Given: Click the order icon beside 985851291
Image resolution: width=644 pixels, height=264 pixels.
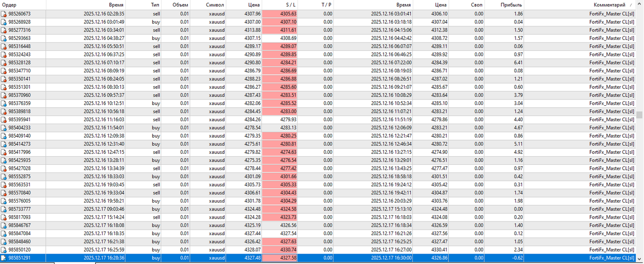Looking at the screenshot, I should click(4, 258).
